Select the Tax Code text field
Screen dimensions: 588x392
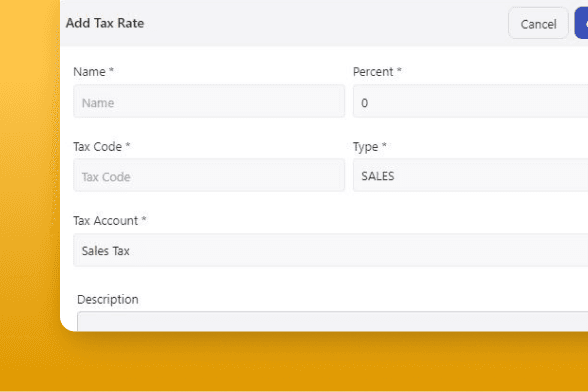[209, 175]
